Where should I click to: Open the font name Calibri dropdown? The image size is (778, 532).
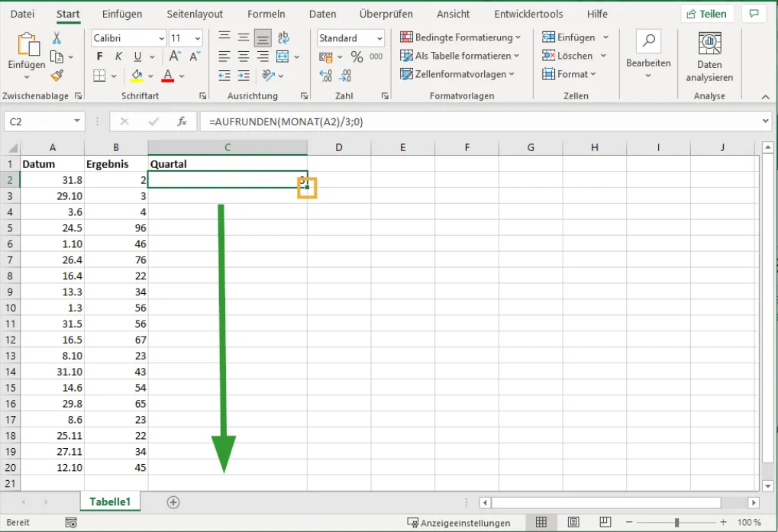tap(161, 38)
